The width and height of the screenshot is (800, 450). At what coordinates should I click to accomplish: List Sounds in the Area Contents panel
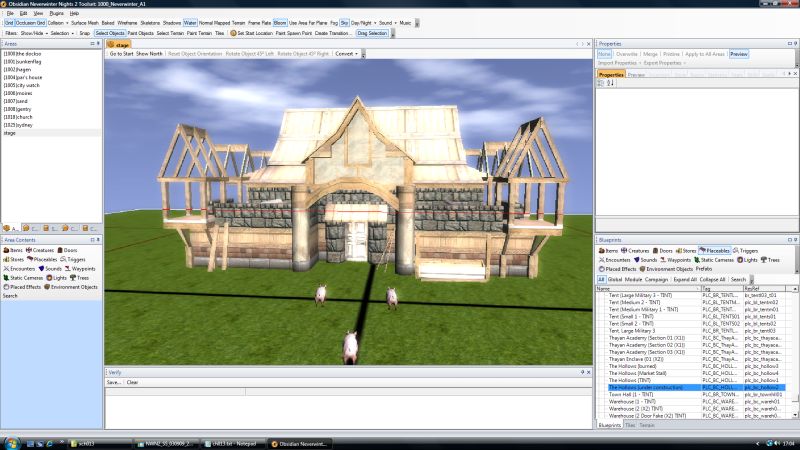[49, 268]
